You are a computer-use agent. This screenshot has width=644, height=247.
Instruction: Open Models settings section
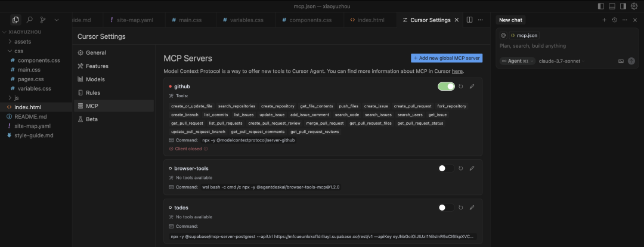tap(114, 79)
